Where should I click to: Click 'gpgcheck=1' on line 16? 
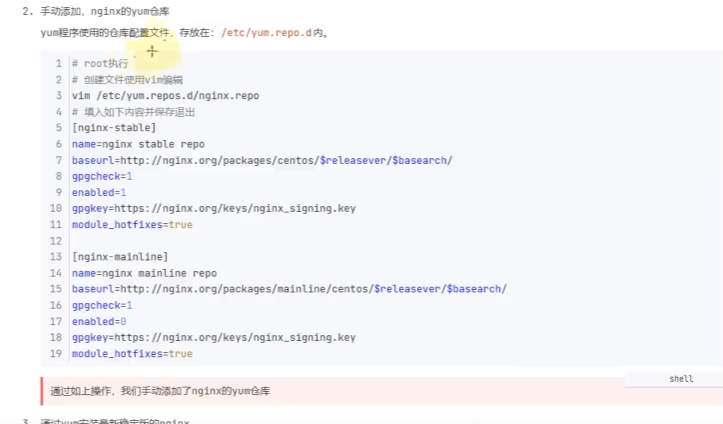[102, 306]
